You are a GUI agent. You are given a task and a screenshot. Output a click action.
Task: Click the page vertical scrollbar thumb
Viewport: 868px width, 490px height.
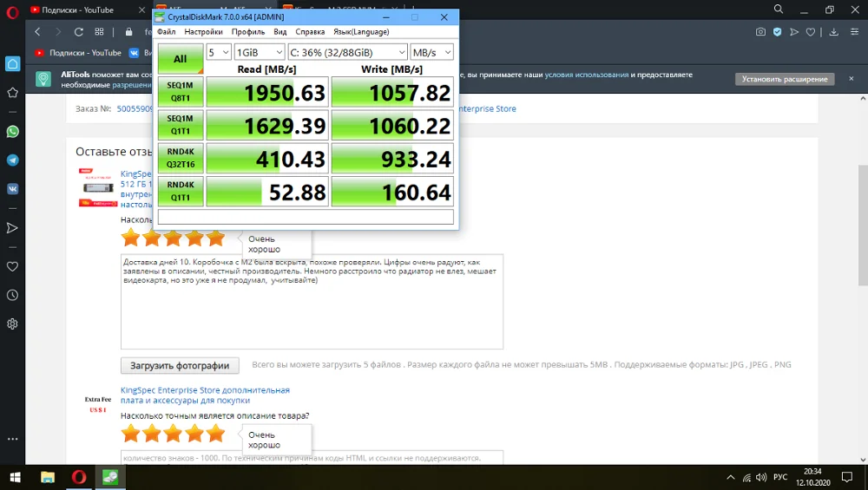863,225
